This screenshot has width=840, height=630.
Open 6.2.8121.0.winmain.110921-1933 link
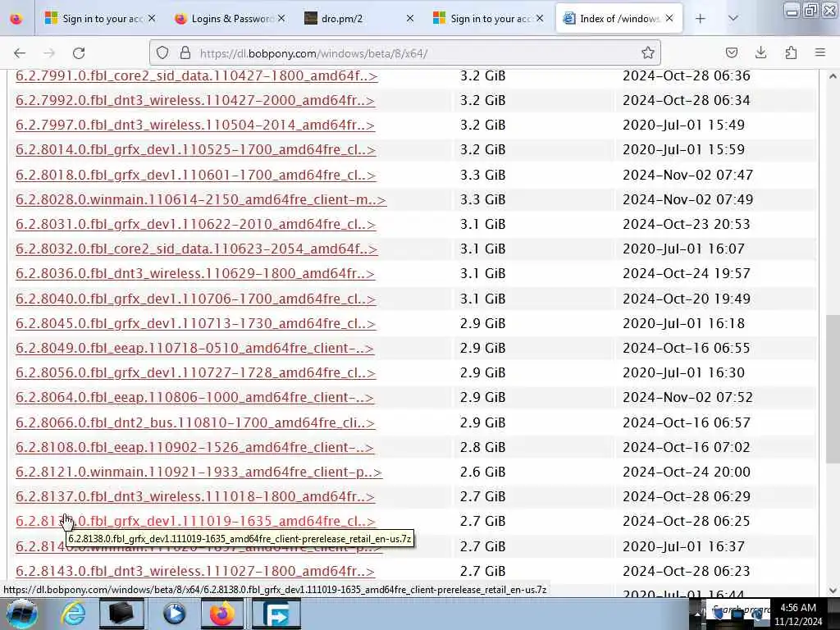[x=199, y=472]
